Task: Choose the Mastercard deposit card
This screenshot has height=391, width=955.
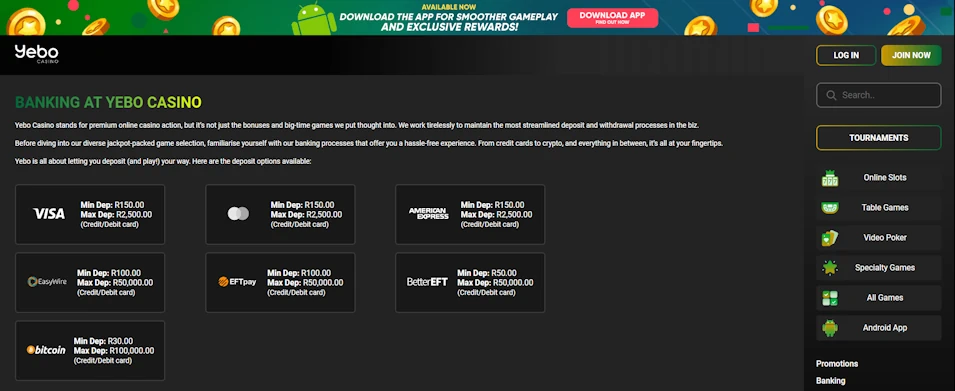Action: (280, 214)
